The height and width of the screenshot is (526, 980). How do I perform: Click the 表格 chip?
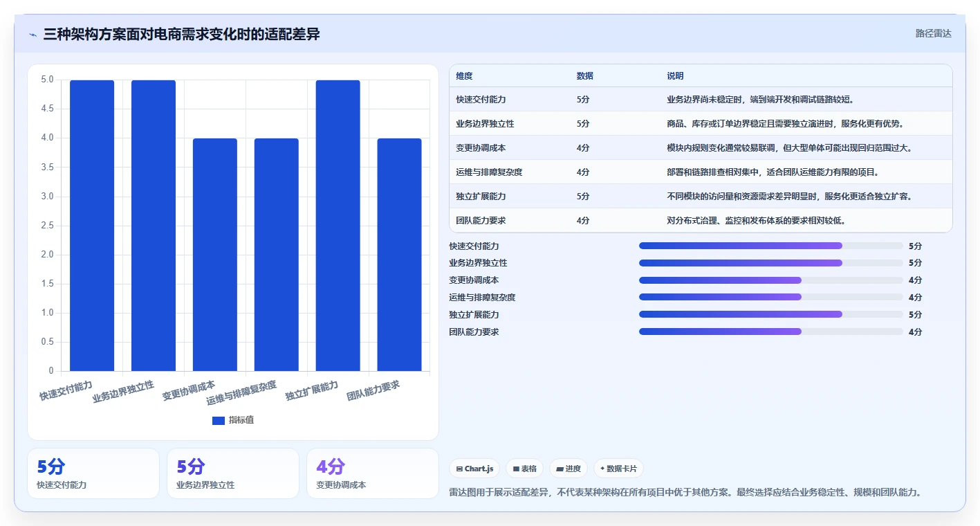(525, 469)
